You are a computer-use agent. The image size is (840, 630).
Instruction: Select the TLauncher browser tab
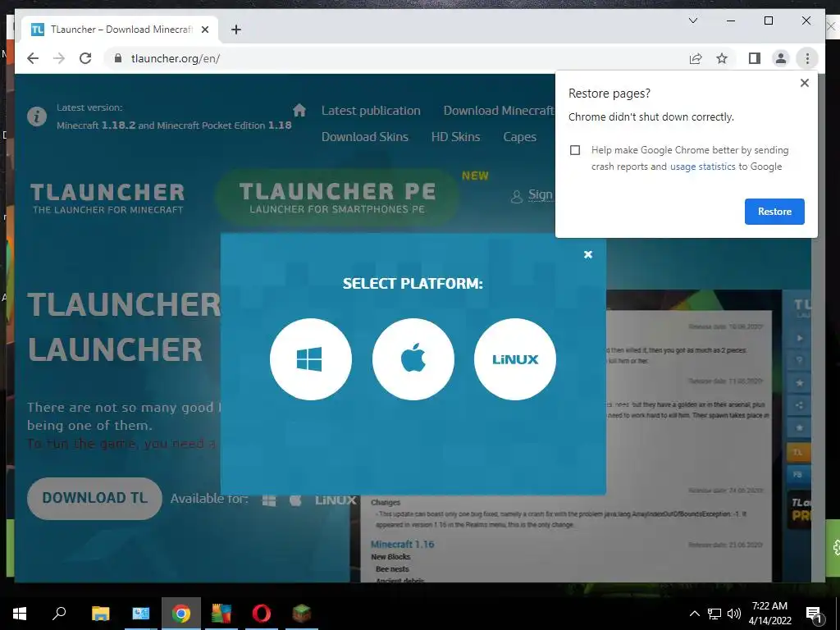coord(120,30)
